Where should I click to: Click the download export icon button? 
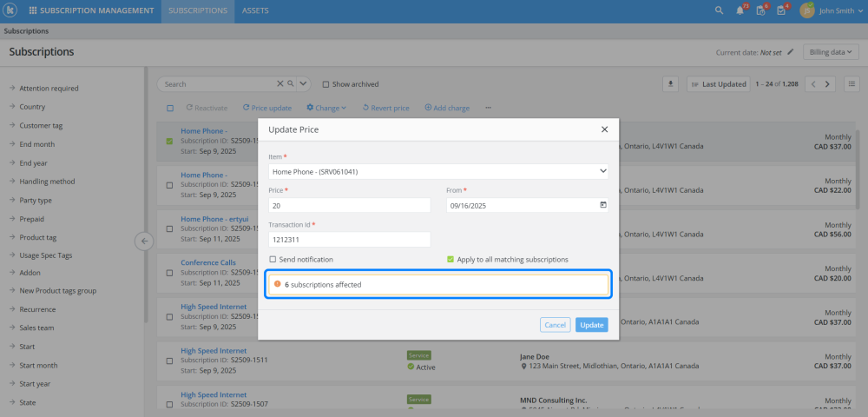point(670,84)
